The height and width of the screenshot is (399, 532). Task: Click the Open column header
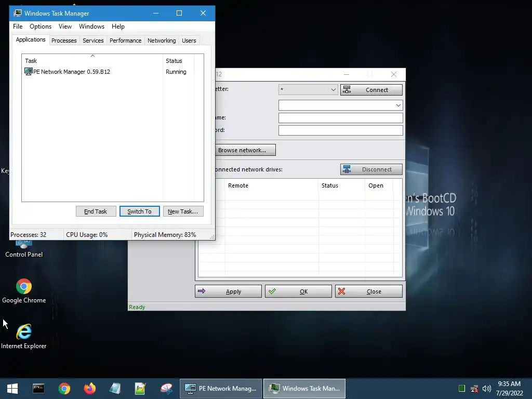[379, 185]
